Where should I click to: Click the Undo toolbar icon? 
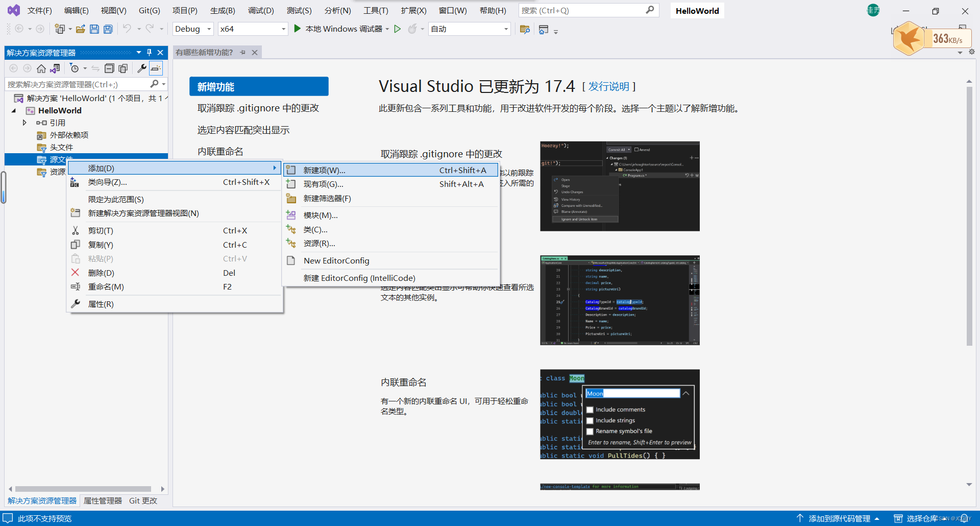point(127,29)
